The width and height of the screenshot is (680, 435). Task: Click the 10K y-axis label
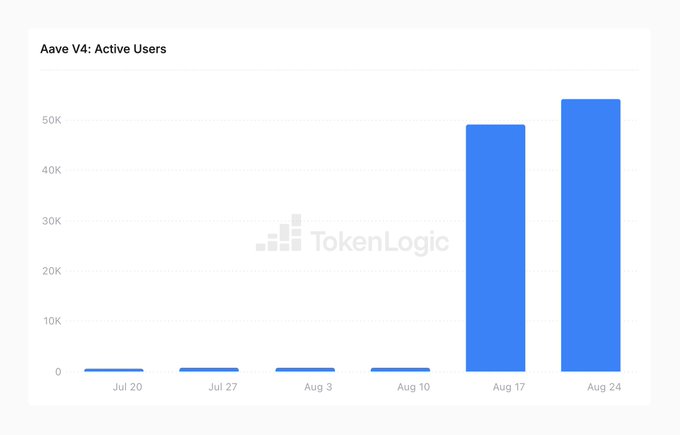(52, 321)
